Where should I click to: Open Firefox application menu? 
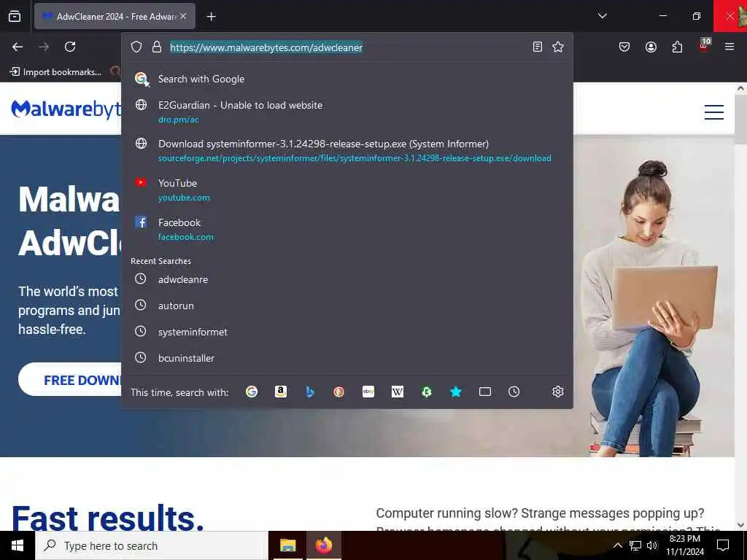click(x=729, y=47)
